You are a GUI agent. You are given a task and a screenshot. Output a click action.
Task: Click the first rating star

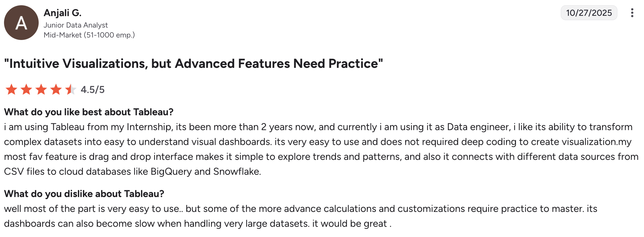click(11, 90)
